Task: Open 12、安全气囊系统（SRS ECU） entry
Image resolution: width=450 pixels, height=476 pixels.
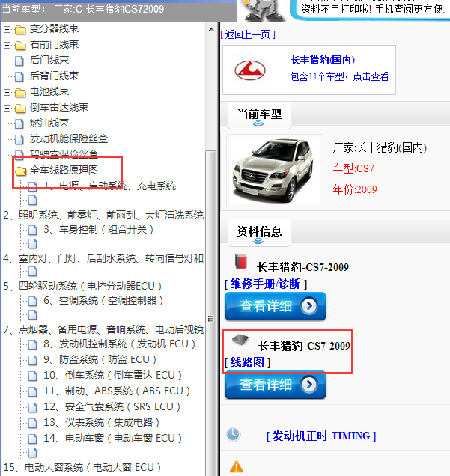Action: click(112, 407)
